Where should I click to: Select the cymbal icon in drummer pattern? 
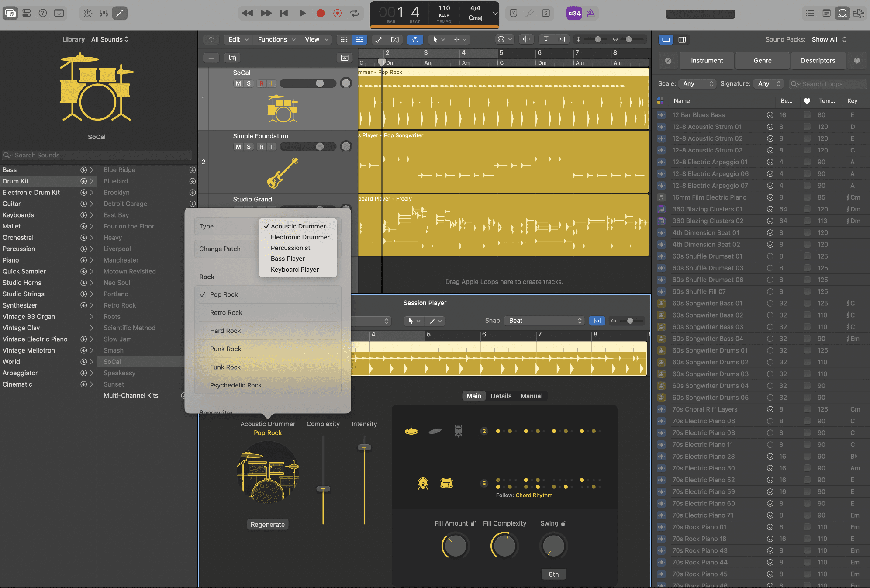411,431
